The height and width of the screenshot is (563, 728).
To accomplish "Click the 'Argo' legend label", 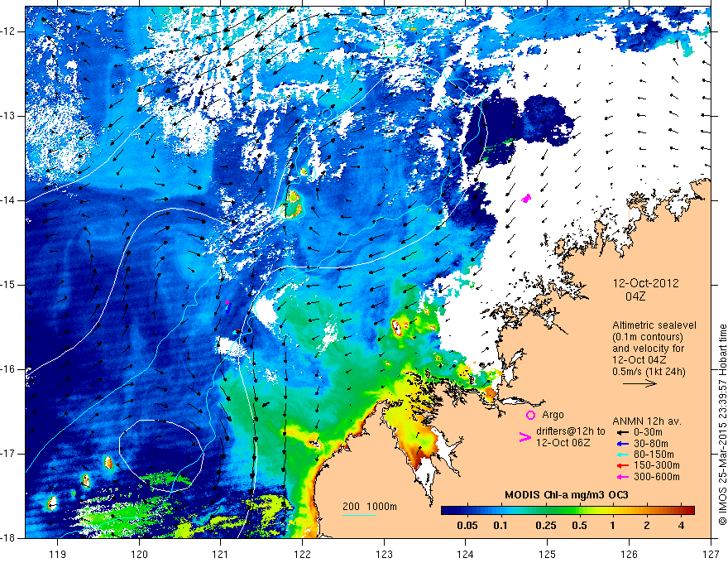I will (x=553, y=415).
